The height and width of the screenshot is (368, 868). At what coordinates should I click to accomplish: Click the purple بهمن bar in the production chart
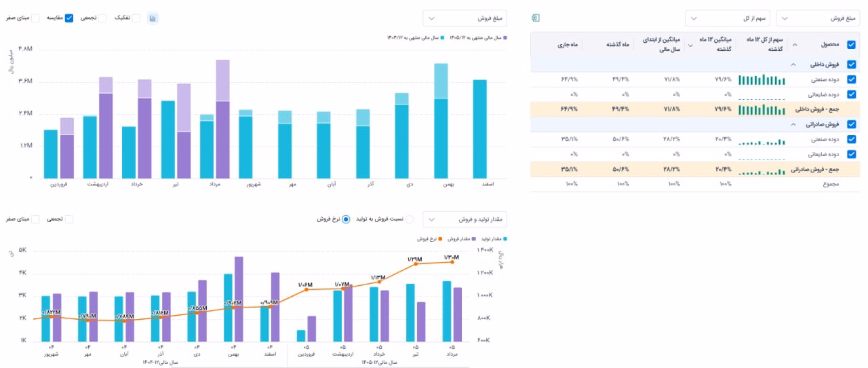click(239, 299)
